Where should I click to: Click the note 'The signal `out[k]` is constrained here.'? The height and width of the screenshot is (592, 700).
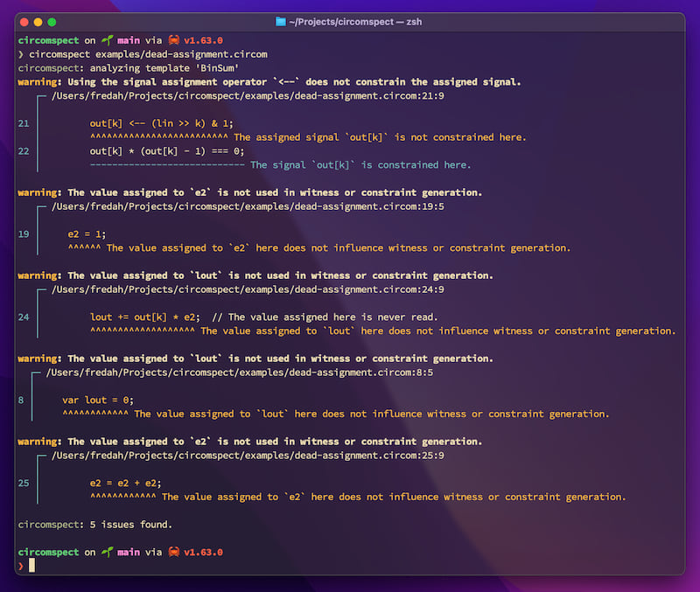click(360, 165)
